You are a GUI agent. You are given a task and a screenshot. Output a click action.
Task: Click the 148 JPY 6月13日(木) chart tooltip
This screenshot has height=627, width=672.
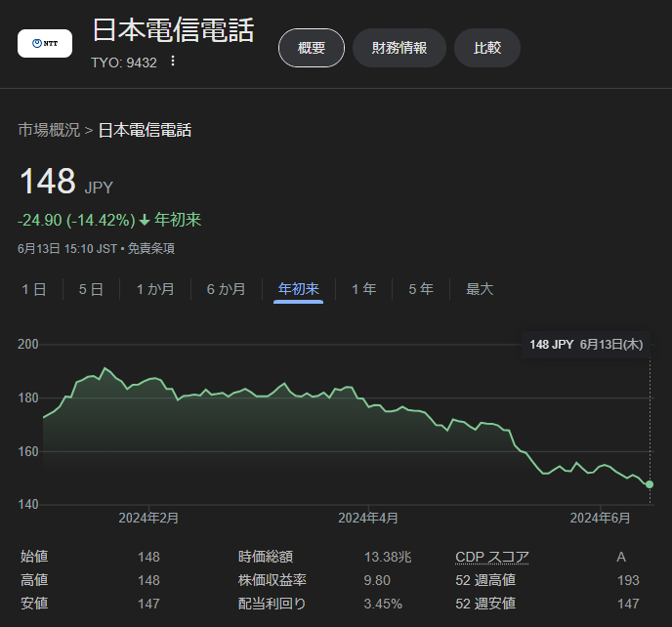pos(586,345)
